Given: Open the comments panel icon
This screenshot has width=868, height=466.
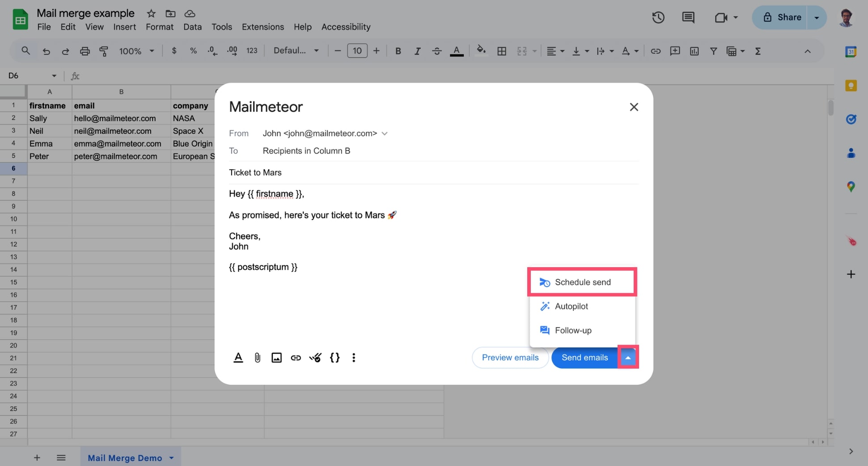Looking at the screenshot, I should click(x=688, y=17).
